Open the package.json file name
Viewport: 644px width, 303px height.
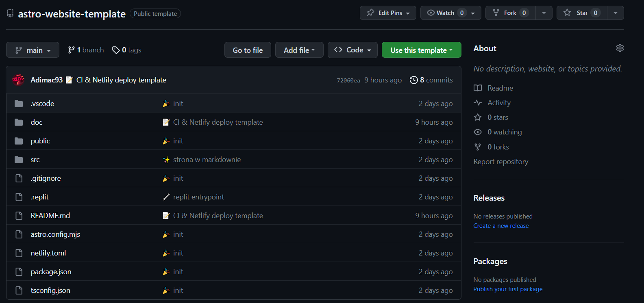point(51,272)
